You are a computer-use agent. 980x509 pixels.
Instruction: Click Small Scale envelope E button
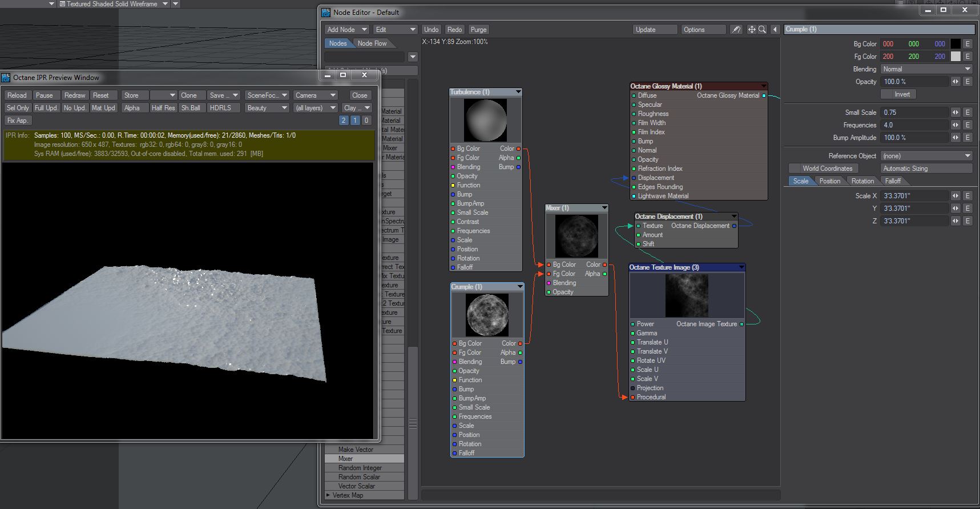(967, 113)
